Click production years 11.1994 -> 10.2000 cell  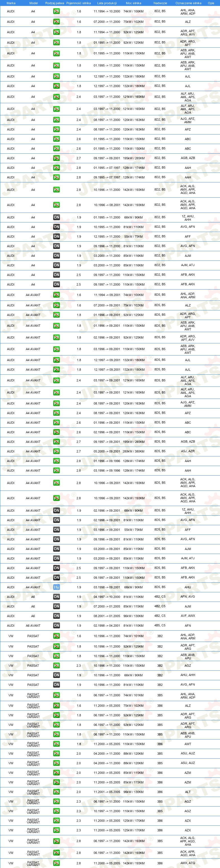[x=107, y=12]
